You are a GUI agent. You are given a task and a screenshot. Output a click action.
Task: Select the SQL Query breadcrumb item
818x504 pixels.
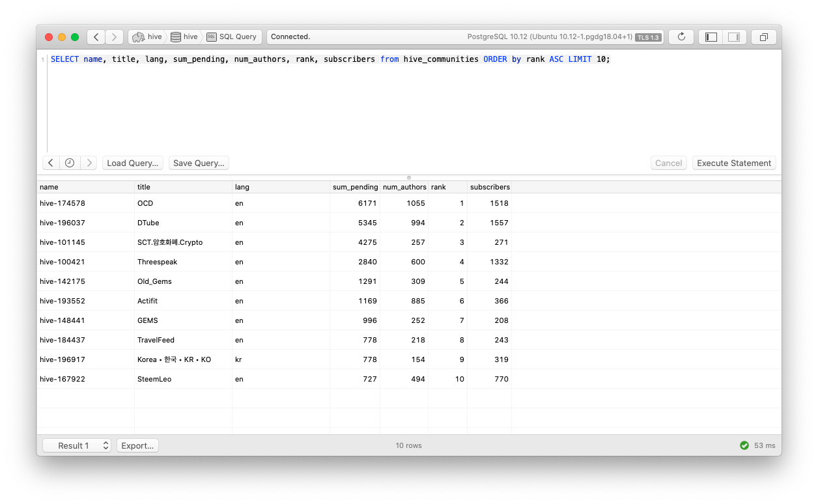coord(233,37)
